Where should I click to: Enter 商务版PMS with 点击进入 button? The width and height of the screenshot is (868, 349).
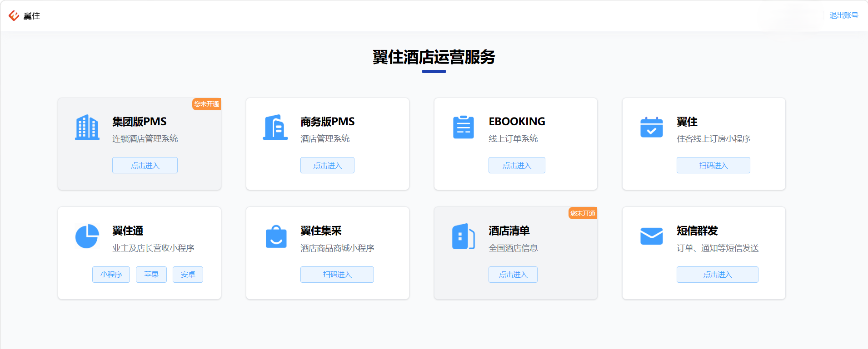point(327,165)
